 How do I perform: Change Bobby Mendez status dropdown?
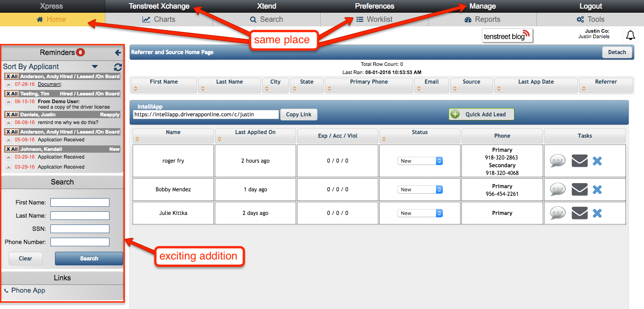[x=420, y=189]
